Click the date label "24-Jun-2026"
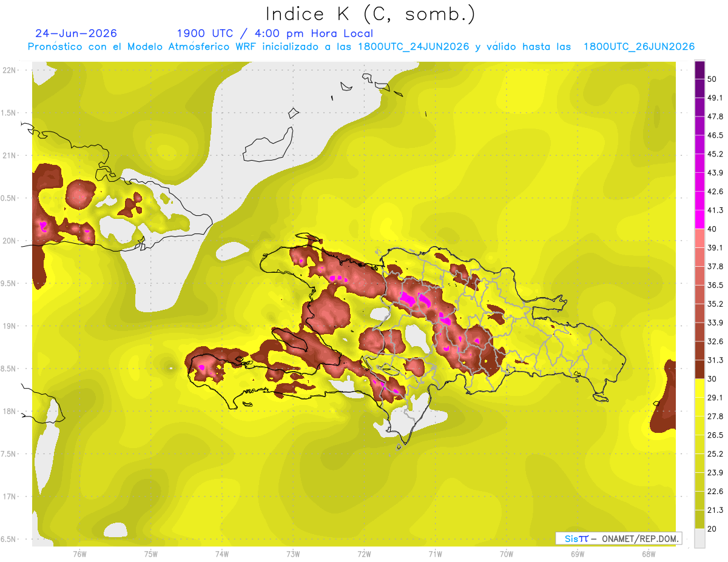This screenshot has width=728, height=562. pos(76,33)
